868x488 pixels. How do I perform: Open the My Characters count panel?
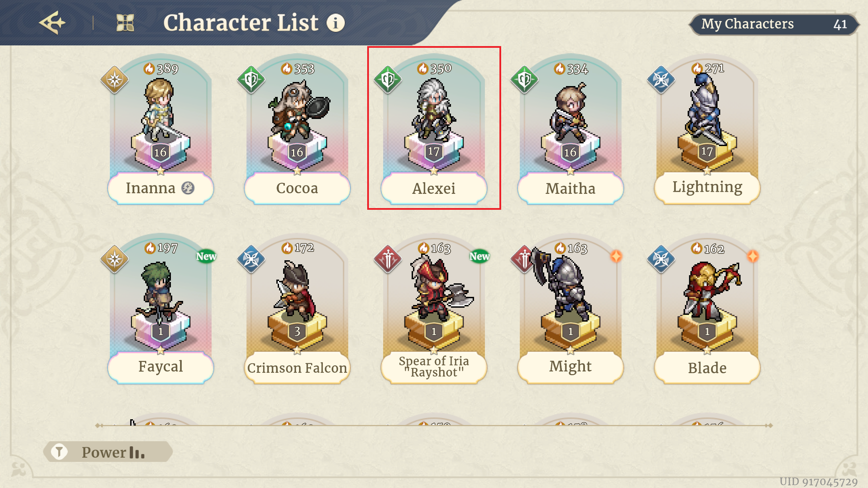click(774, 24)
